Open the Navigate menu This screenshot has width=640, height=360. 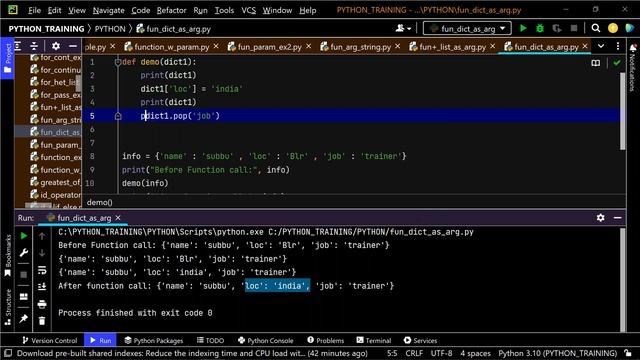point(108,10)
